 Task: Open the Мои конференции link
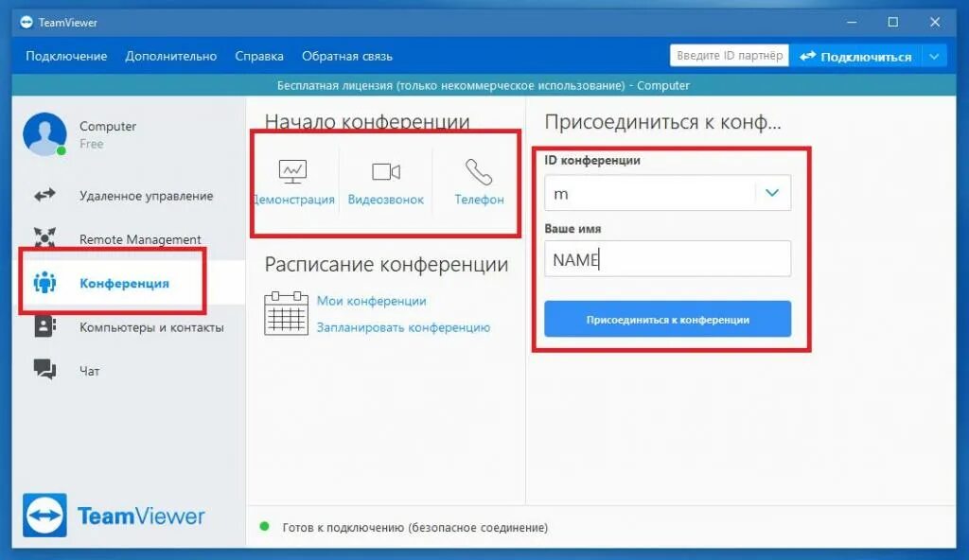tap(371, 301)
